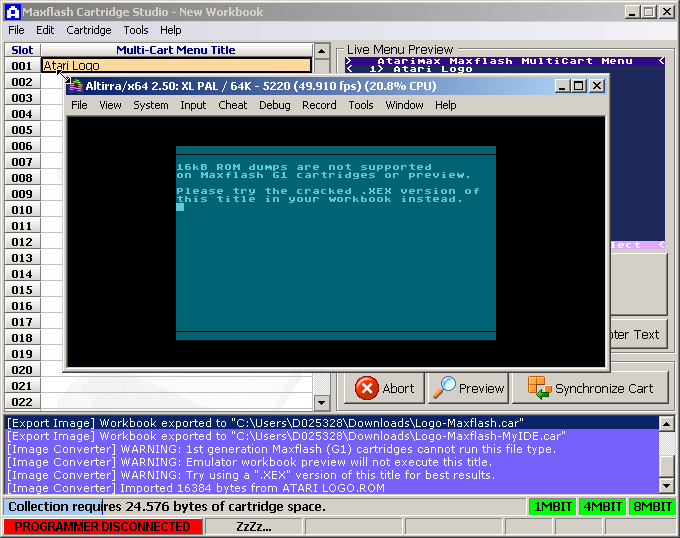The width and height of the screenshot is (680, 538).
Task: Click the Multi-Cart Menu Title column header
Action: click(176, 50)
